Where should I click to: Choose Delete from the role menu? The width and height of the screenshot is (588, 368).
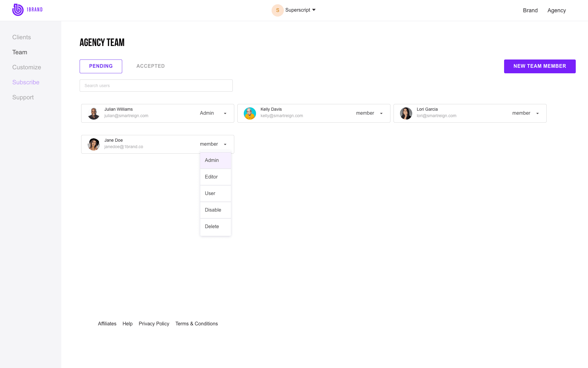(215, 227)
